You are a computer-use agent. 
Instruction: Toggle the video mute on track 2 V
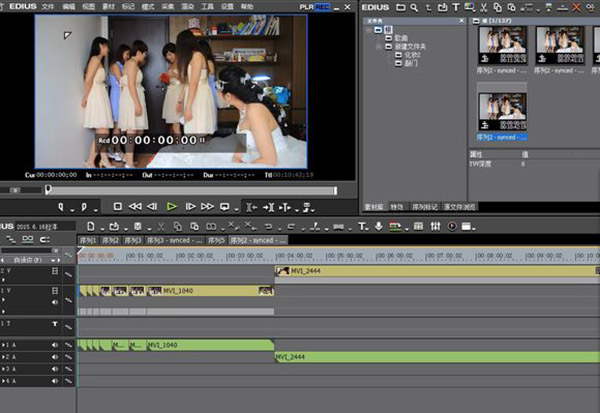point(57,271)
